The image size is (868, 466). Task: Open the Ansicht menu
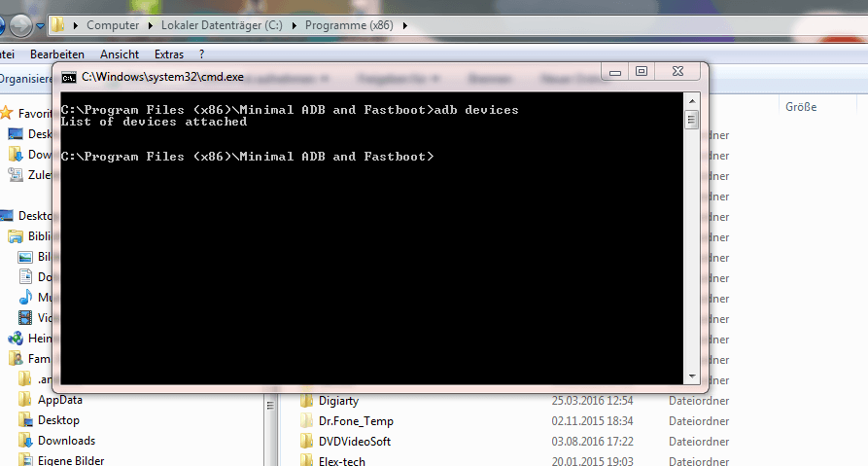(120, 54)
